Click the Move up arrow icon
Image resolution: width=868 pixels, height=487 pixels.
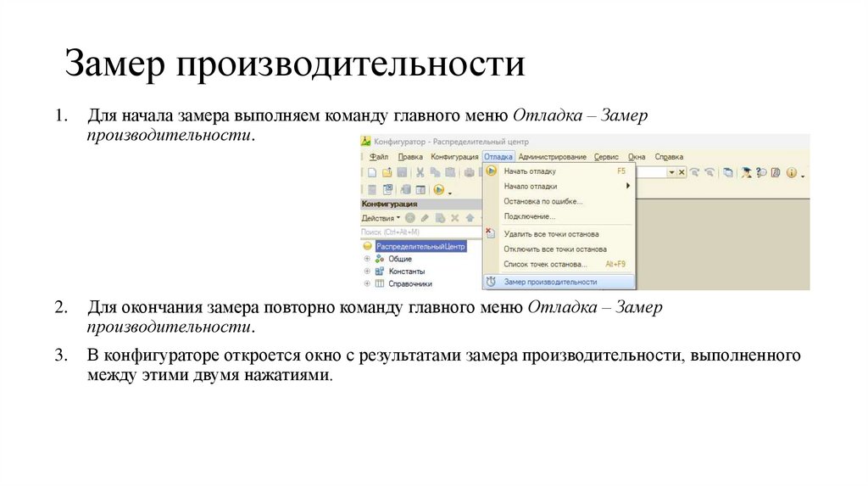click(x=470, y=218)
